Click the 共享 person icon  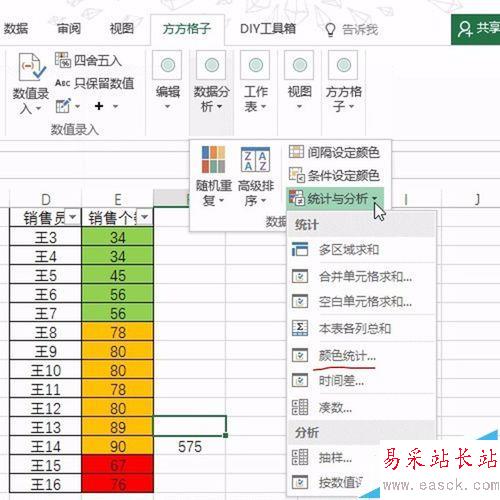click(465, 29)
